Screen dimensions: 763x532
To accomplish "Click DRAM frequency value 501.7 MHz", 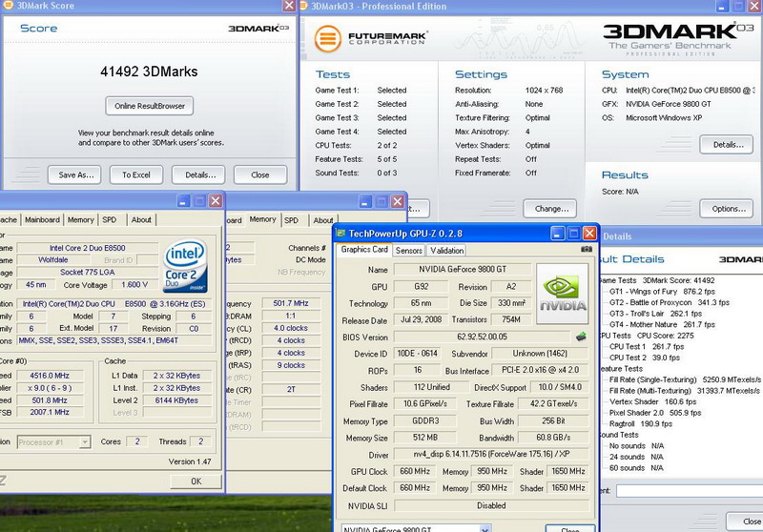I will click(291, 303).
